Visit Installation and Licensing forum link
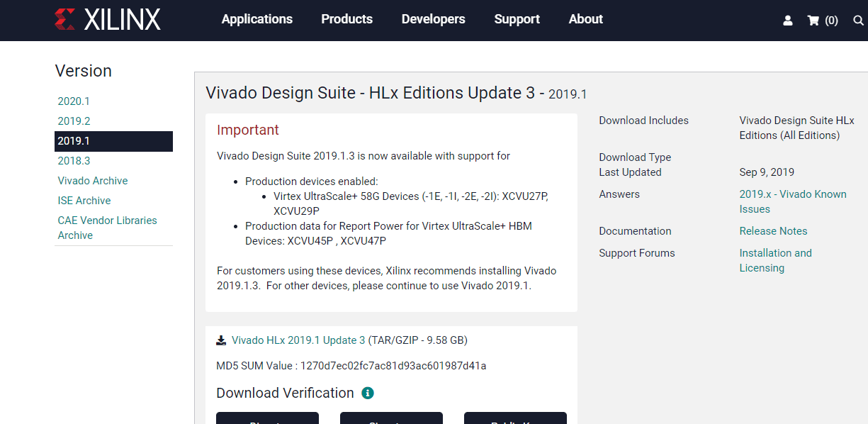 click(x=775, y=260)
